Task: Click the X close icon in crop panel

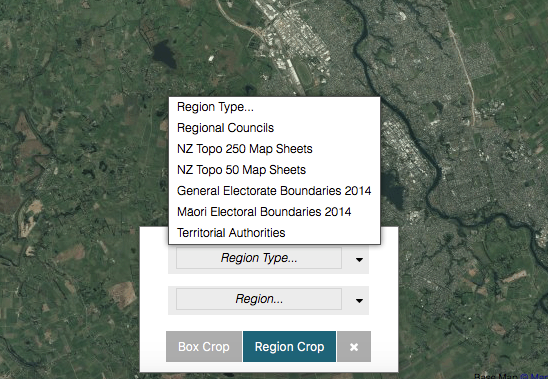Action: (354, 346)
